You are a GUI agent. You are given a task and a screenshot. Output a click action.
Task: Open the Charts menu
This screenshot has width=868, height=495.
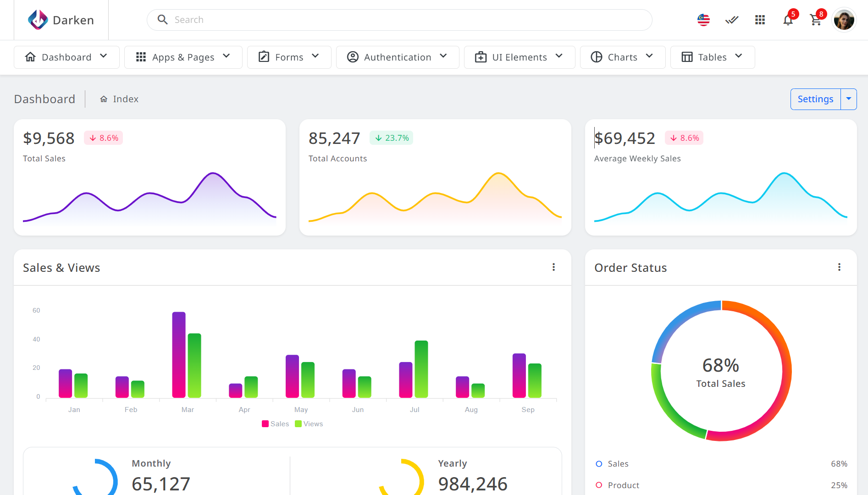[x=622, y=57]
